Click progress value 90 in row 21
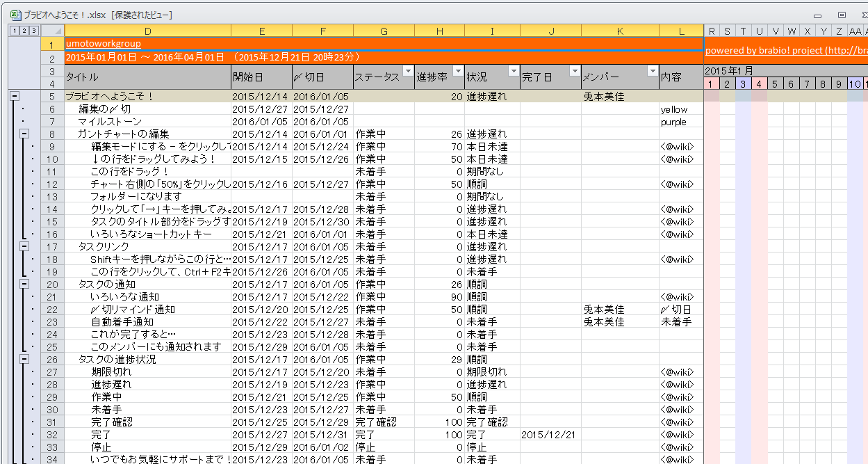This screenshot has width=868, height=464. coord(440,297)
